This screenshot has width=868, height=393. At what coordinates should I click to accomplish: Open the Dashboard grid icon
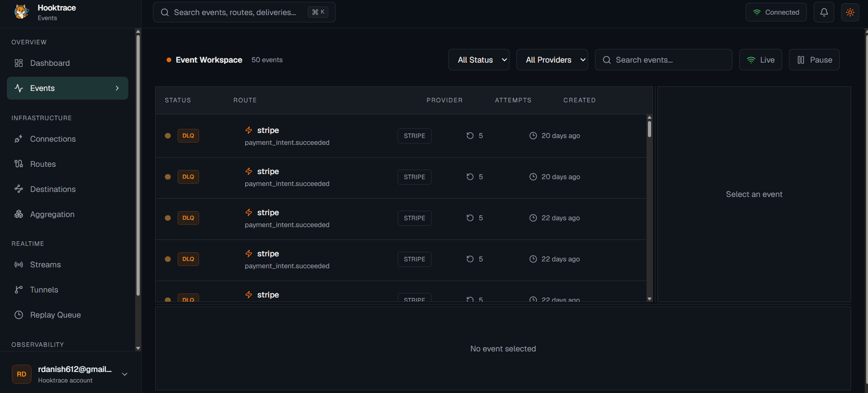pos(19,63)
